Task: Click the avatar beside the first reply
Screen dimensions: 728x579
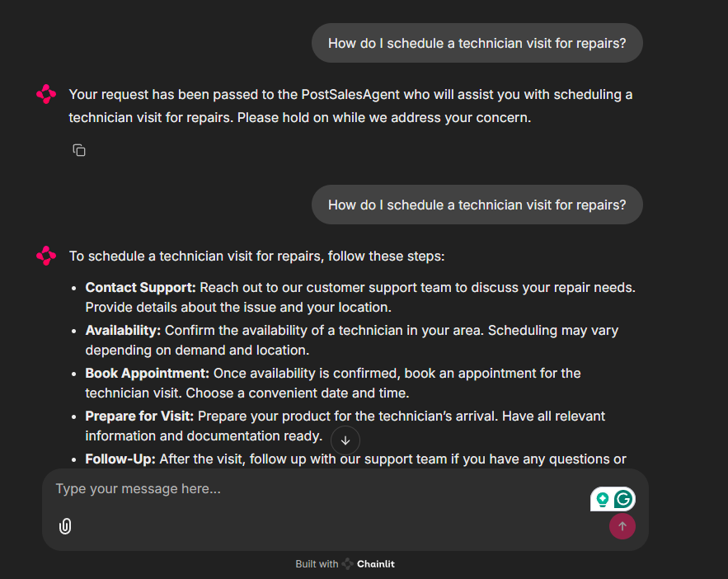Action: [46, 94]
